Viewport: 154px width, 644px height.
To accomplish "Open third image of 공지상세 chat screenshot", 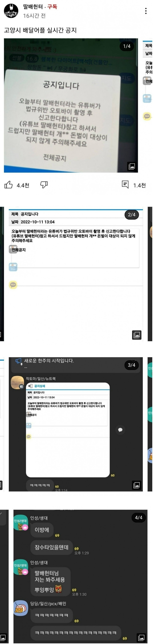I will (76, 424).
